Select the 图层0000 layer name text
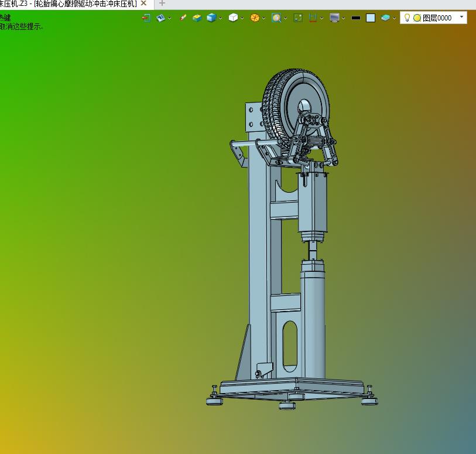 point(437,18)
